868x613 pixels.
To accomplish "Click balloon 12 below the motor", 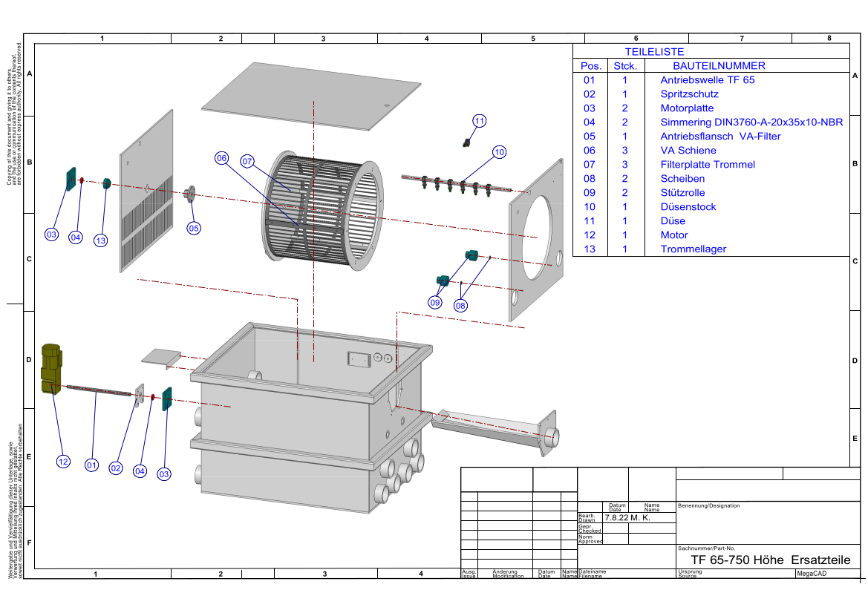I will coord(63,462).
